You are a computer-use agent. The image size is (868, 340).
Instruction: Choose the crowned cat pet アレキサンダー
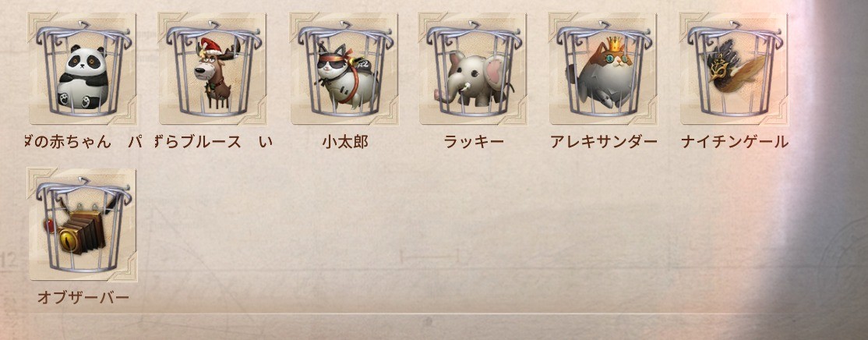(x=603, y=69)
